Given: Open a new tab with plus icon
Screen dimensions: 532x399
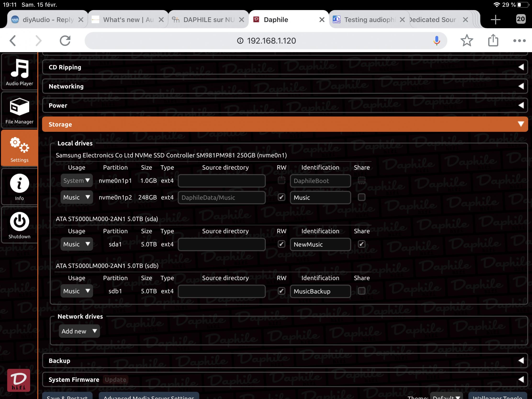Looking at the screenshot, I should tap(495, 19).
